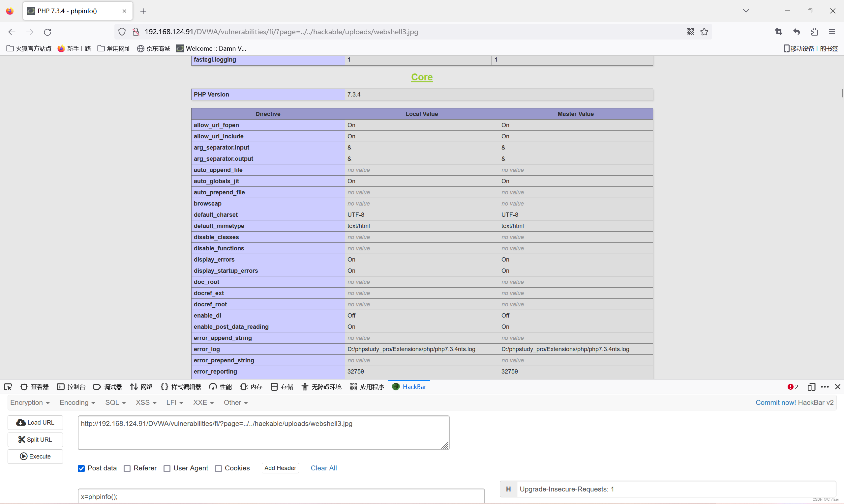Click the allow_url_include directive cell
The image size is (844, 504).
(x=268, y=136)
